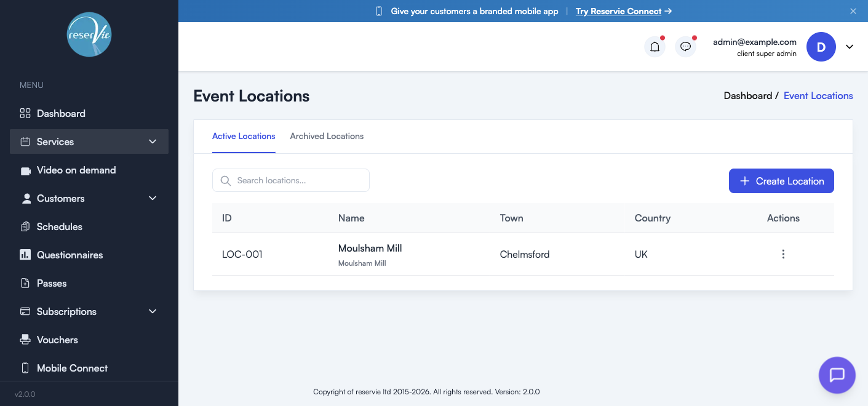Click the Video on demand camera icon
Screen dimensions: 868x406
(25, 170)
